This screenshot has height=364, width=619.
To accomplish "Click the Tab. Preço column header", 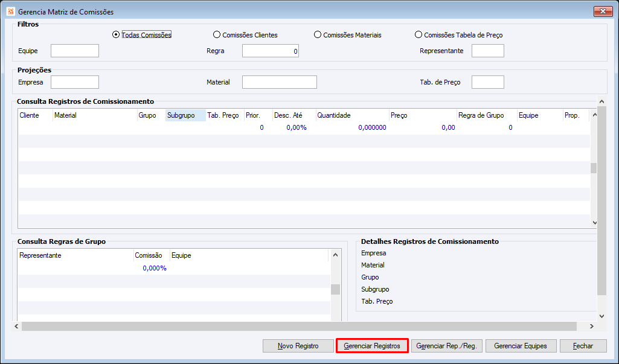I will (225, 115).
